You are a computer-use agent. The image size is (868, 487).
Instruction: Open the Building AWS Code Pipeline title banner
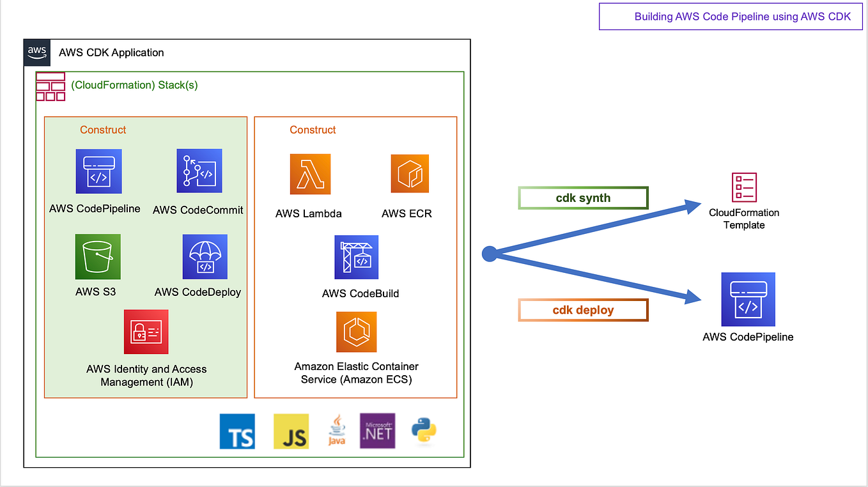point(730,17)
